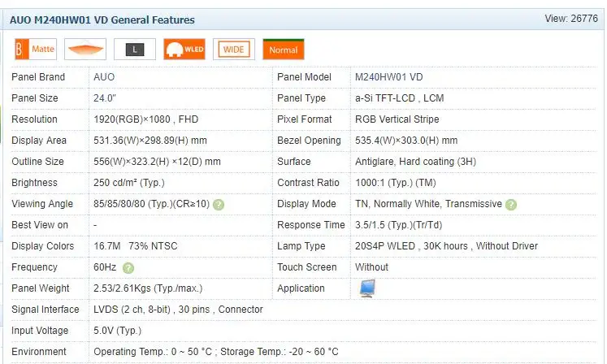
Task: Click the Lamp Type label
Action: (301, 246)
